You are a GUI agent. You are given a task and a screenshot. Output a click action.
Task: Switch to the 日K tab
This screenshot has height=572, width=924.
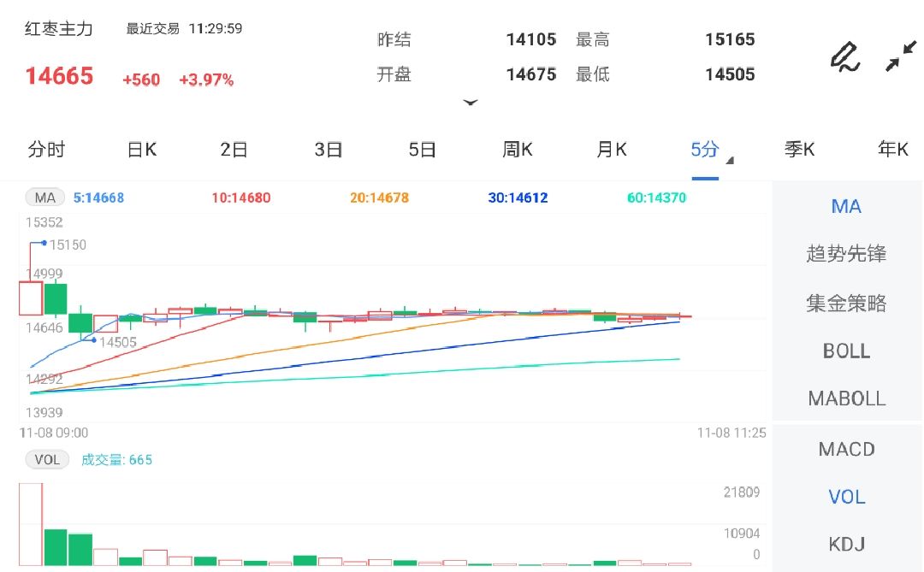tap(141, 150)
